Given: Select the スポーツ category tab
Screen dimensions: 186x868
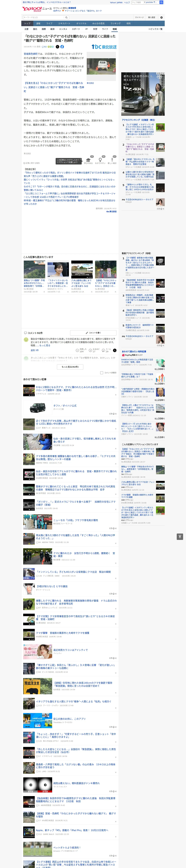Looking at the screenshot, I should [x=76, y=29].
